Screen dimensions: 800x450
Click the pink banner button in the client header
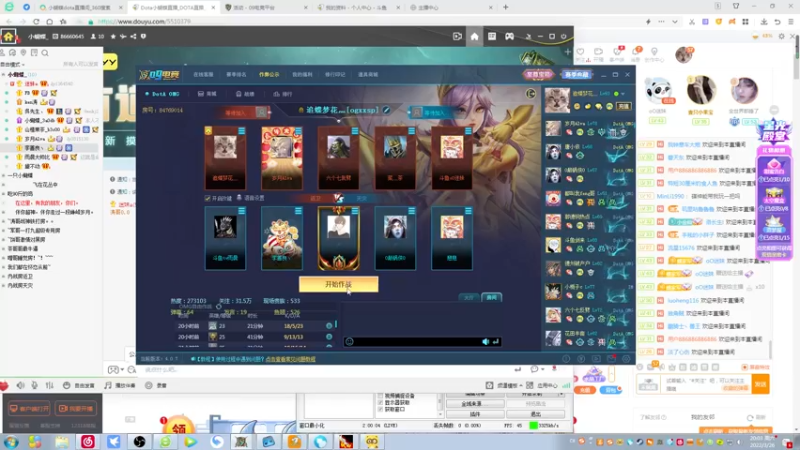click(539, 74)
